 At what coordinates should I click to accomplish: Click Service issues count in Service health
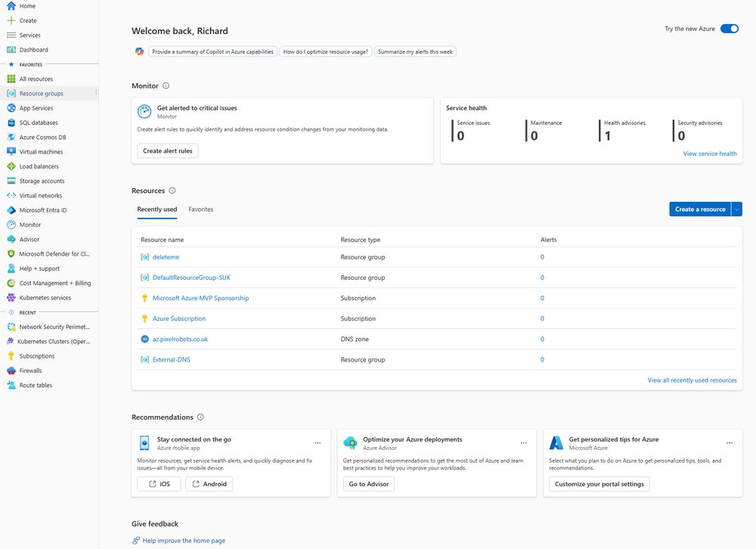pyautogui.click(x=460, y=136)
